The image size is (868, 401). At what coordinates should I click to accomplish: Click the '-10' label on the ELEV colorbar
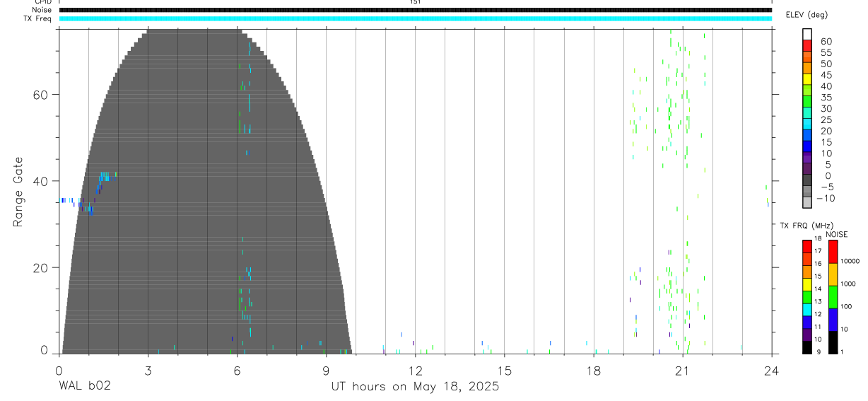(826, 198)
